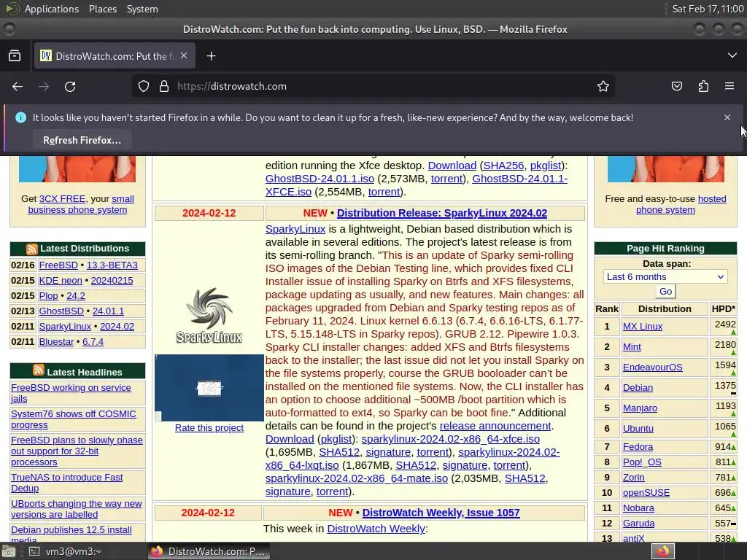The height and width of the screenshot is (560, 747).
Task: Open the 3CX FREE ad link
Action: (x=62, y=199)
